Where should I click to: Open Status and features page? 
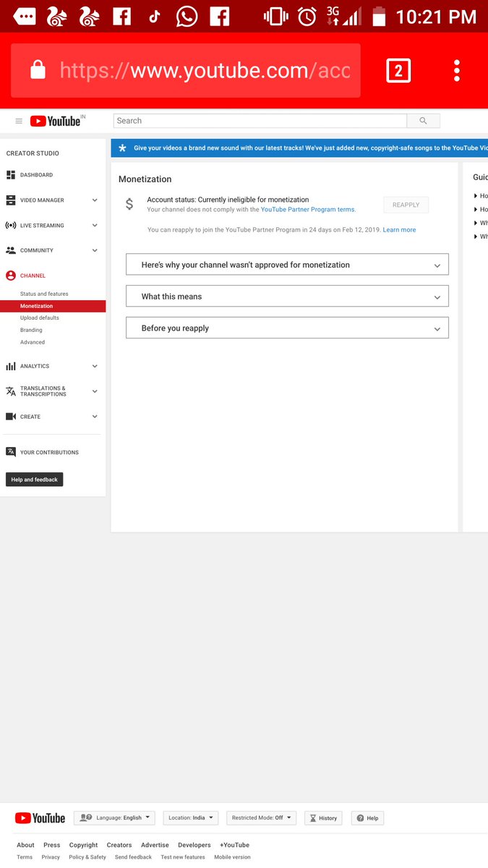point(44,294)
